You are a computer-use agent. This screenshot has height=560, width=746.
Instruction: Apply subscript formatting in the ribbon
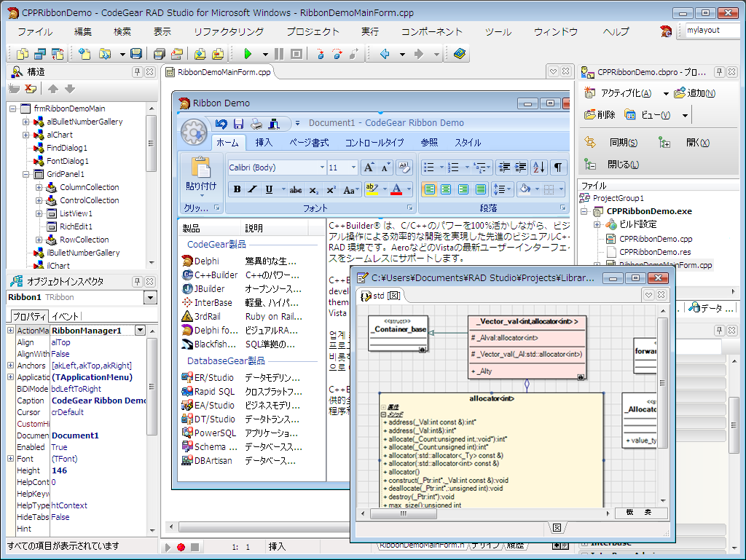pyautogui.click(x=313, y=189)
